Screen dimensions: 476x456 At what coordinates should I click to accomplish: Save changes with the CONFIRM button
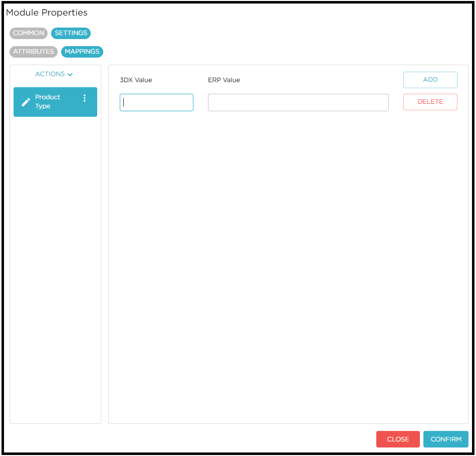(445, 439)
